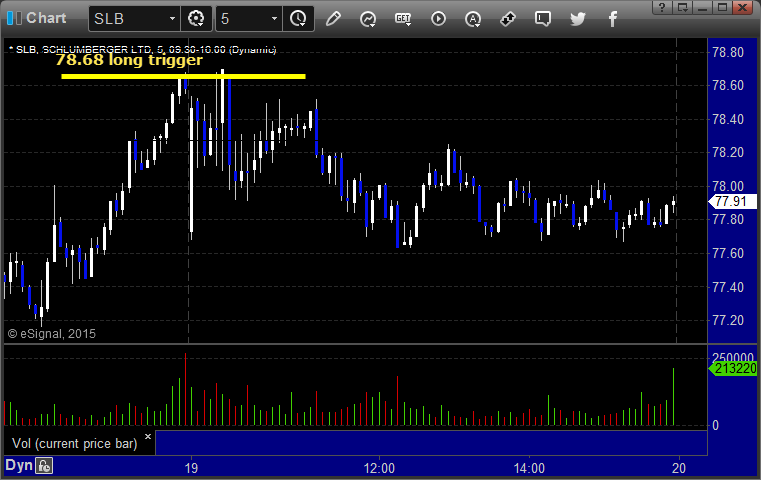
Task: Click the 78.80 price axis label
Action: tap(728, 52)
